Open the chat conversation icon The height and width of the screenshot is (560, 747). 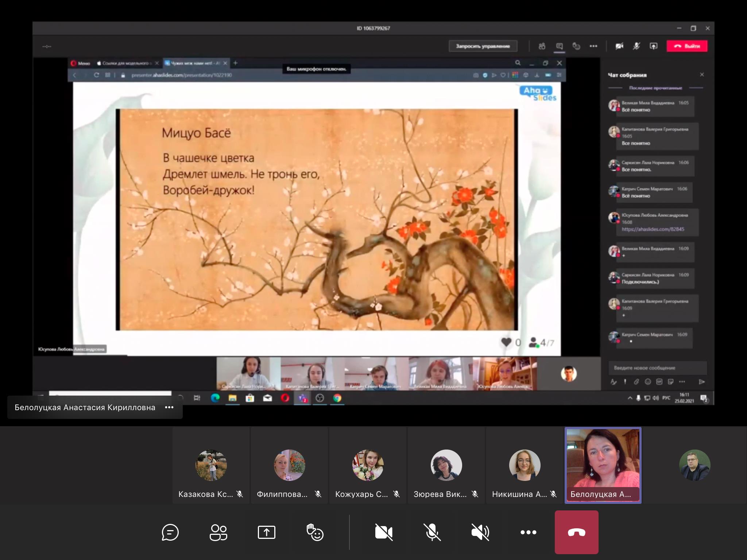170,532
